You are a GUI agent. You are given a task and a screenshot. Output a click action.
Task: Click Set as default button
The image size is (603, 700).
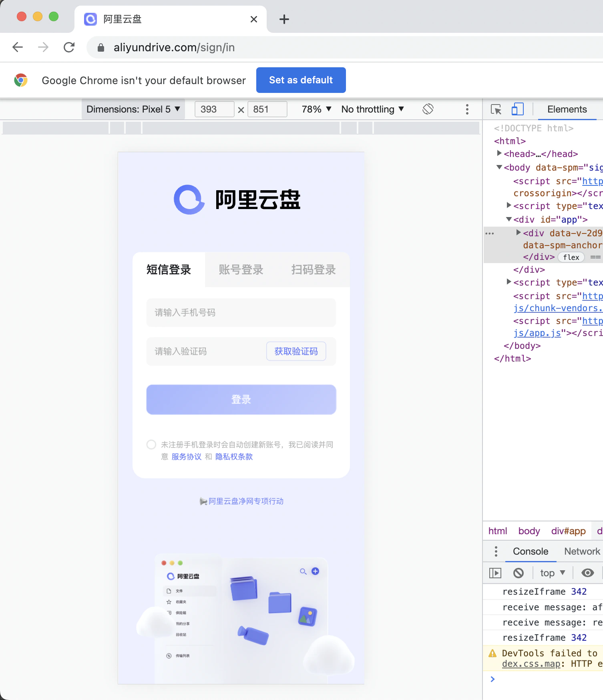[x=301, y=80]
